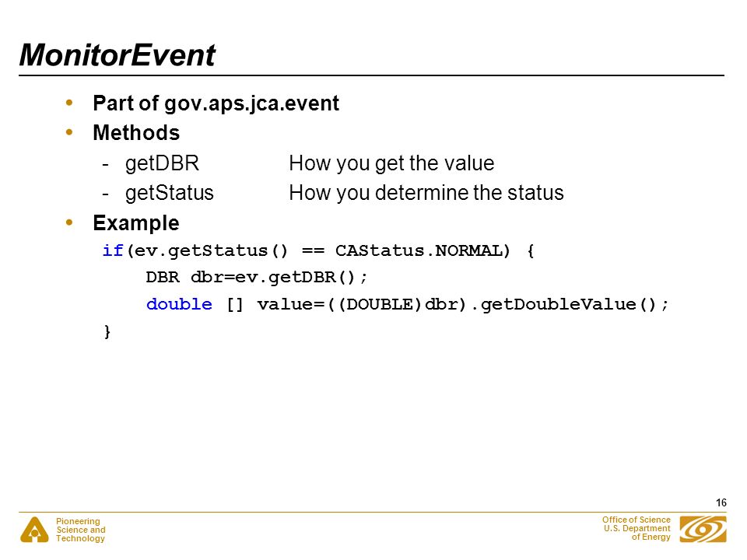Click the Argonne triangle logo icon

(34, 530)
